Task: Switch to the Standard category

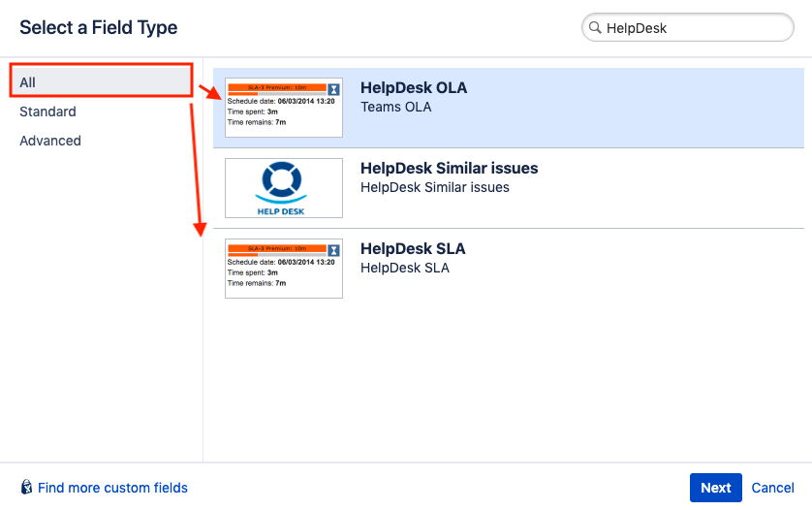Action: pyautogui.click(x=47, y=112)
